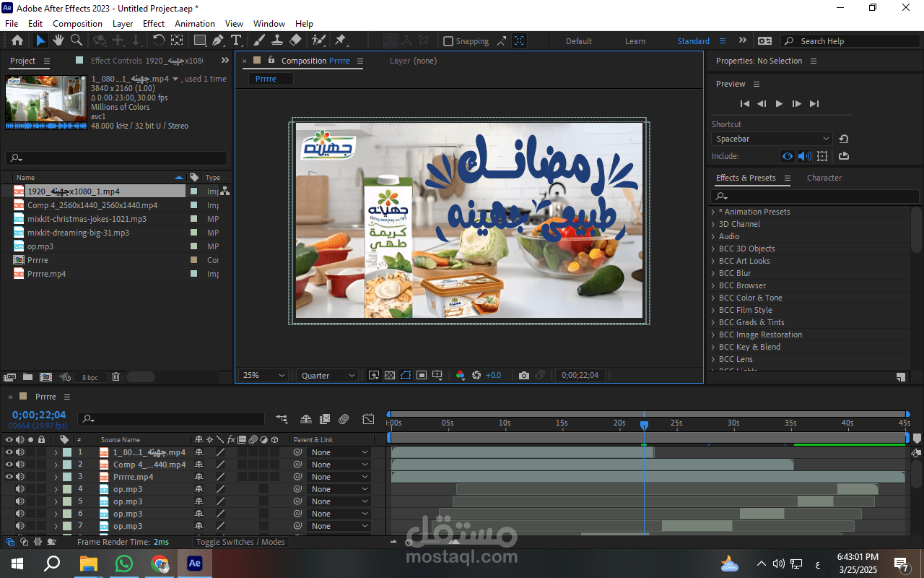
Task: Click the 8 bpc color depth button
Action: [x=90, y=377]
